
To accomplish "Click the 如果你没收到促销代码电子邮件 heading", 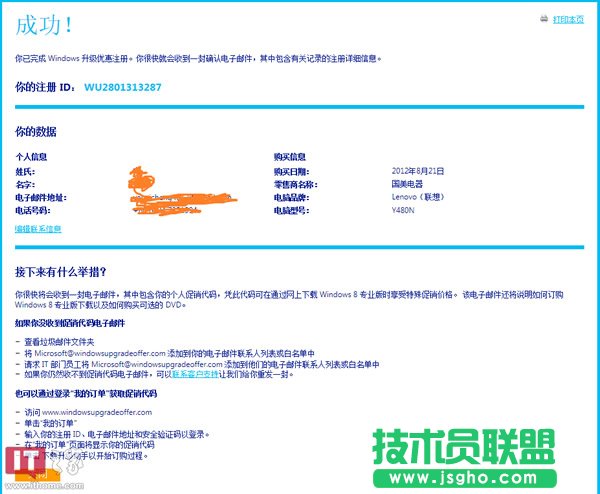I will point(70,323).
